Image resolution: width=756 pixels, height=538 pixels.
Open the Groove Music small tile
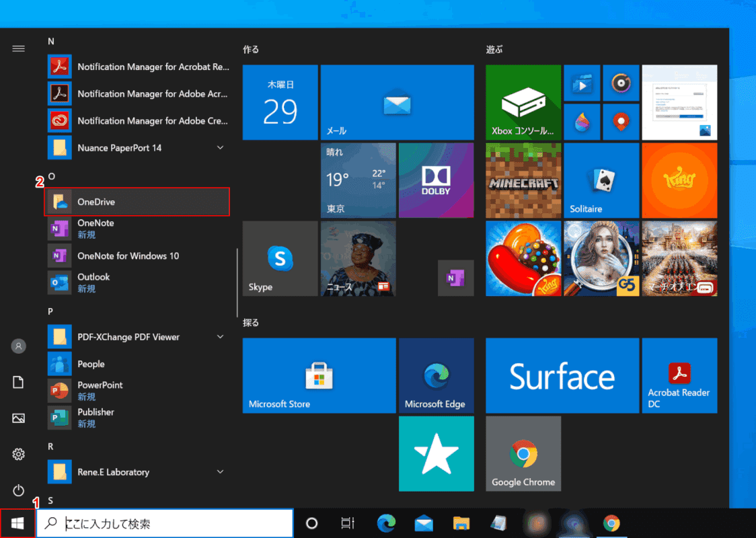(621, 83)
